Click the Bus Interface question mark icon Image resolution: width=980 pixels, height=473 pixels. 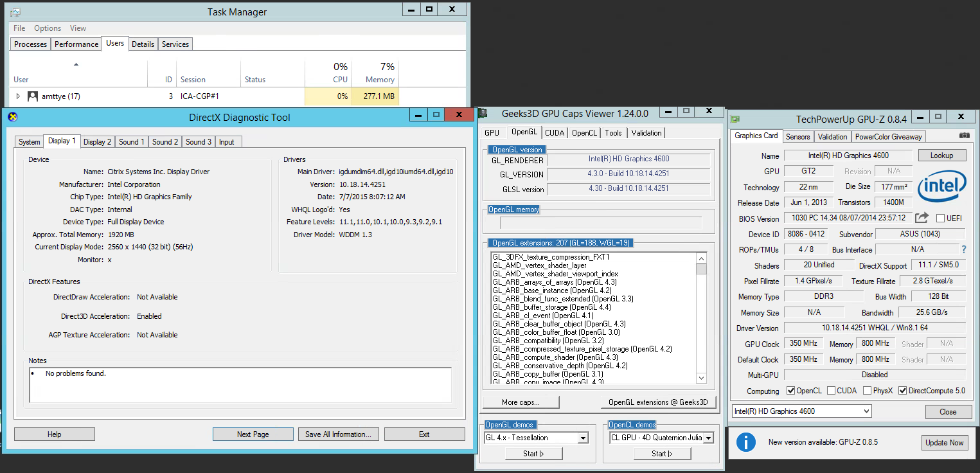tap(963, 249)
